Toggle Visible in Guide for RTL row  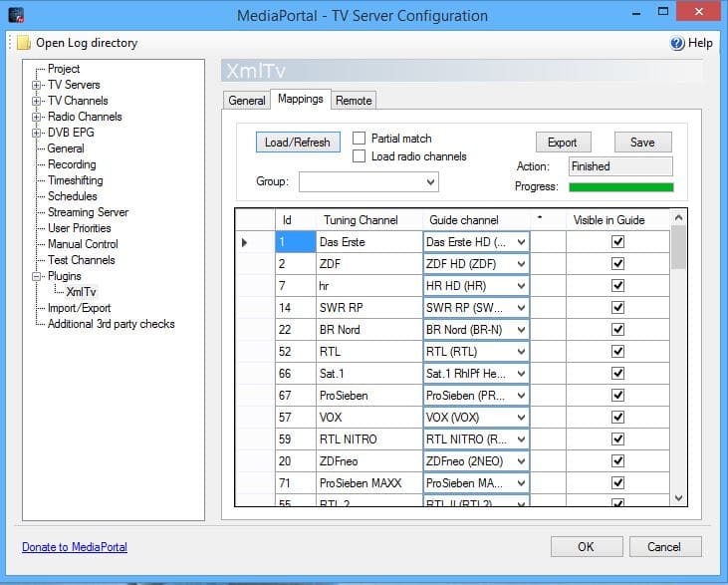pyautogui.click(x=617, y=351)
